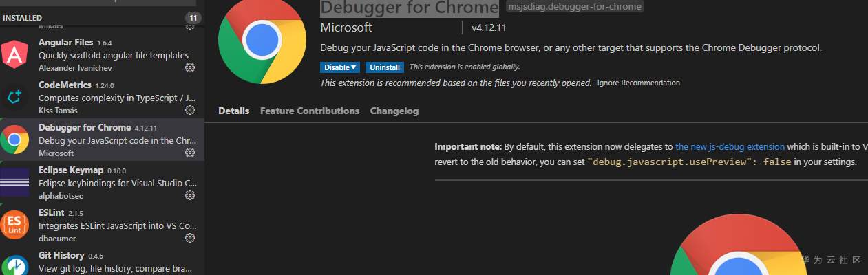Image resolution: width=868 pixels, height=275 pixels.
Task: Click the Uninstall button
Action: (x=384, y=67)
